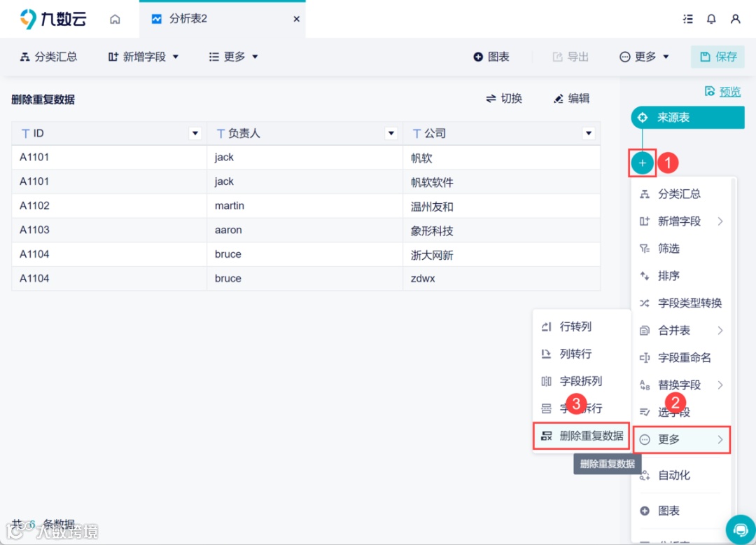This screenshot has width=756, height=545.
Task: Choose 图表 in the step menu
Action: (681, 511)
